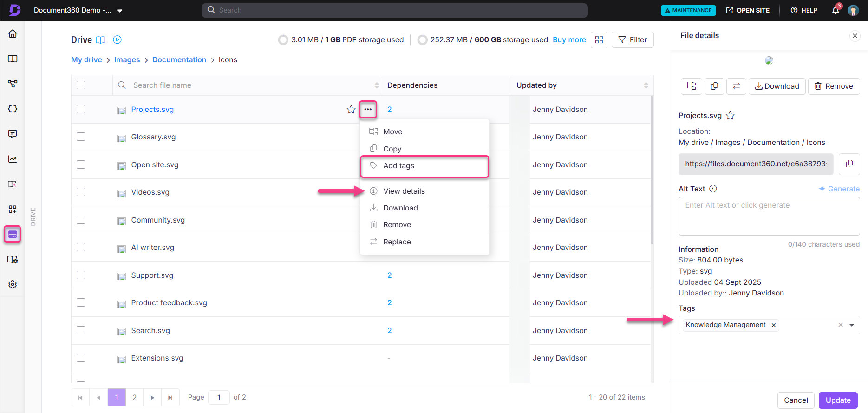Image resolution: width=868 pixels, height=413 pixels.
Task: Select the checkbox for Search.svg
Action: point(81,330)
